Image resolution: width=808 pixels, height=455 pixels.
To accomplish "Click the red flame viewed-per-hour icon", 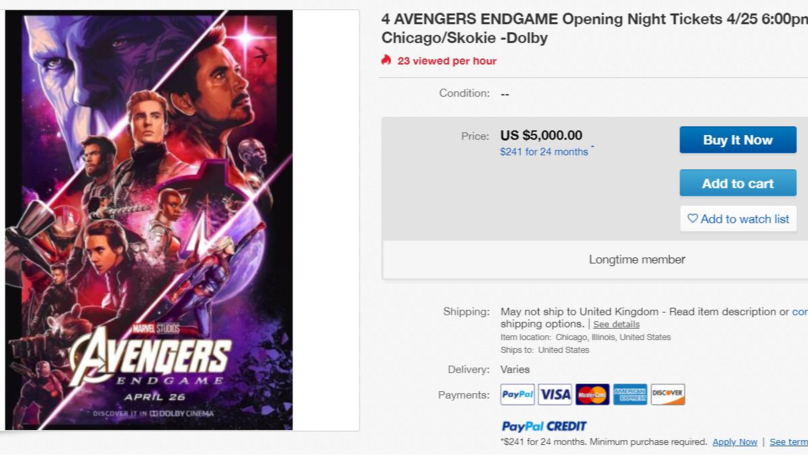I will [x=387, y=60].
